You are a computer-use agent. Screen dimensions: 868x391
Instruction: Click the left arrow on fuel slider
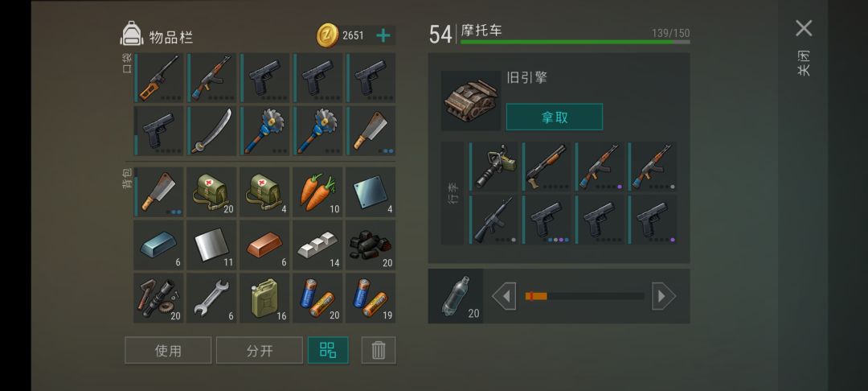(504, 296)
